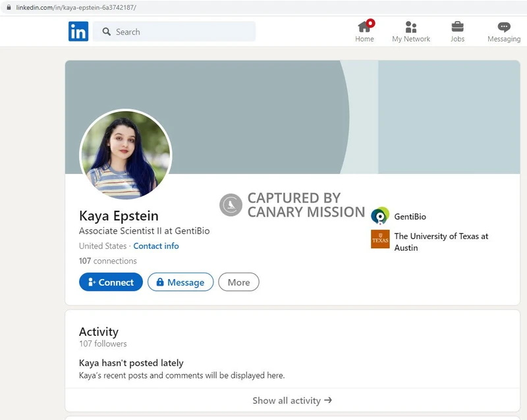Viewport: 527px width, 420px height.
Task: Open Contact info link
Action: [x=155, y=246]
